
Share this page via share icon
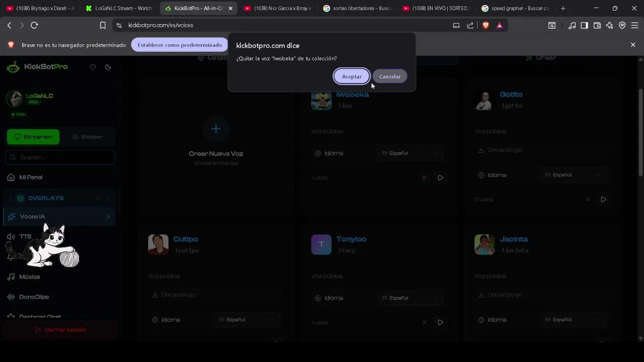coord(470,25)
